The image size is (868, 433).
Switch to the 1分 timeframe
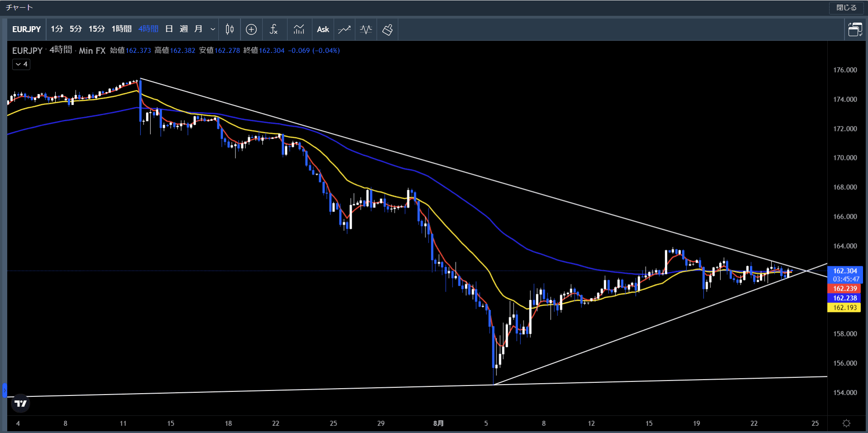pos(57,29)
